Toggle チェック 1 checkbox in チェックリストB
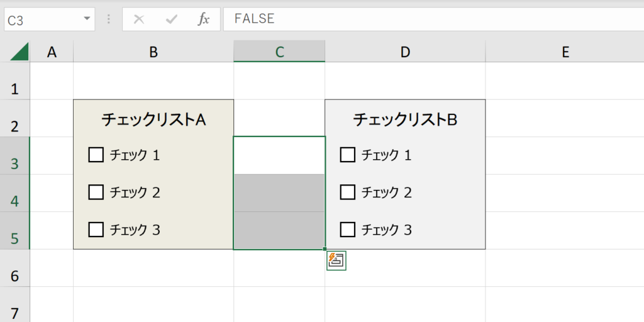This screenshot has height=322, width=644. tap(347, 155)
